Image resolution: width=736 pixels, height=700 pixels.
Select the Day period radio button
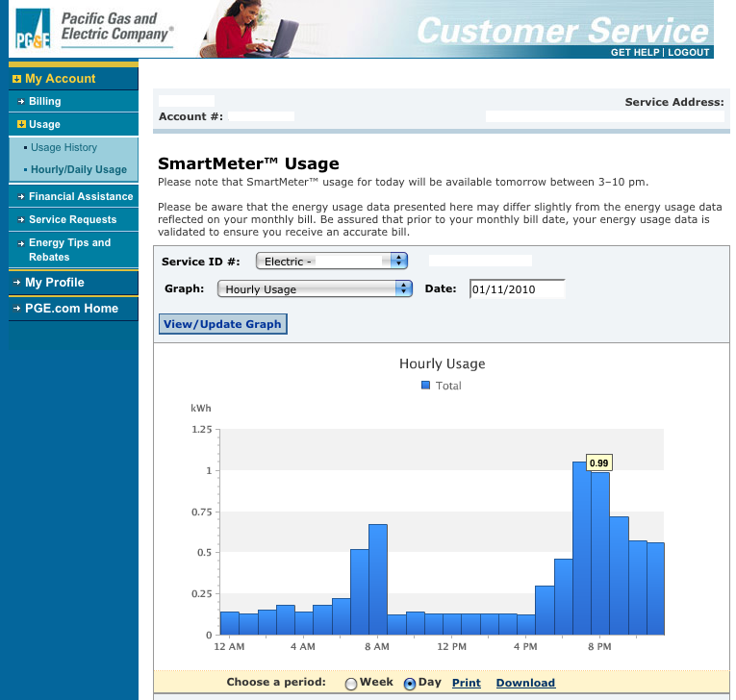tap(410, 684)
